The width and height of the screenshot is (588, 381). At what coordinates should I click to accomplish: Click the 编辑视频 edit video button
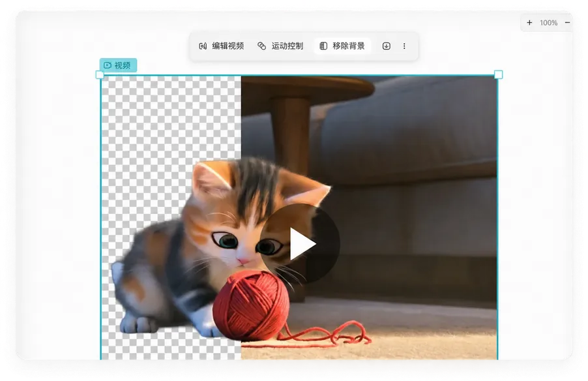[x=221, y=46]
